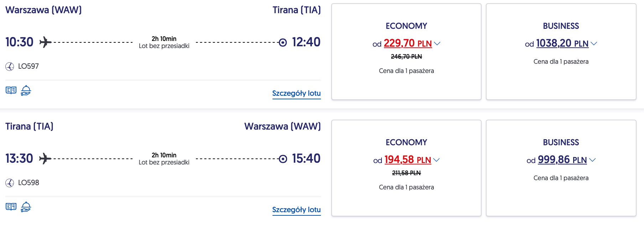Click the arrival marker before 15:40

click(283, 159)
